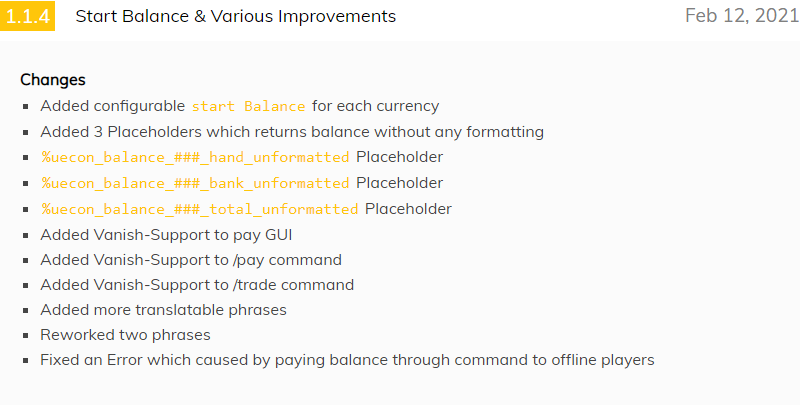The height and width of the screenshot is (405, 800).
Task: Select the %uecon_balance_###_total_unformatted placeholder code
Action: coord(200,209)
